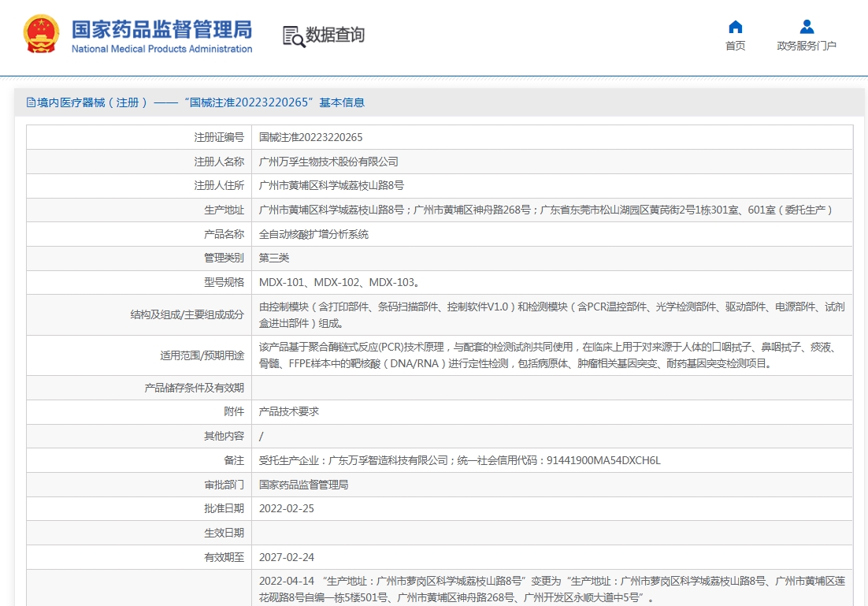This screenshot has width=868, height=606.
Task: Click empty 产品储存条件及有效期 value cell
Action: click(552, 388)
